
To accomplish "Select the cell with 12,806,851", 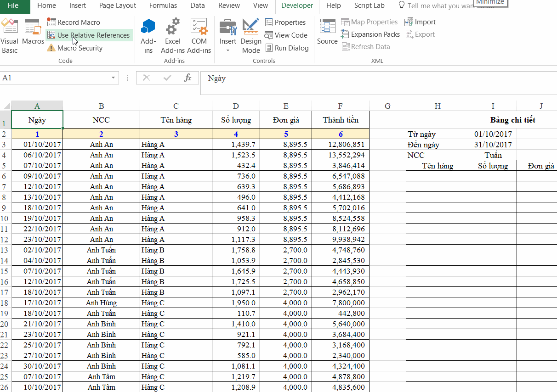I will [340, 145].
